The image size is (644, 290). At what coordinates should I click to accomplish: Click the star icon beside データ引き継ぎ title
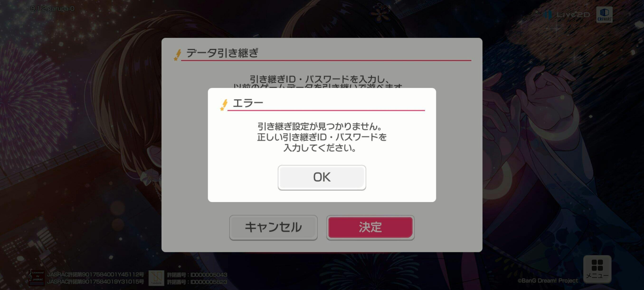tap(177, 55)
